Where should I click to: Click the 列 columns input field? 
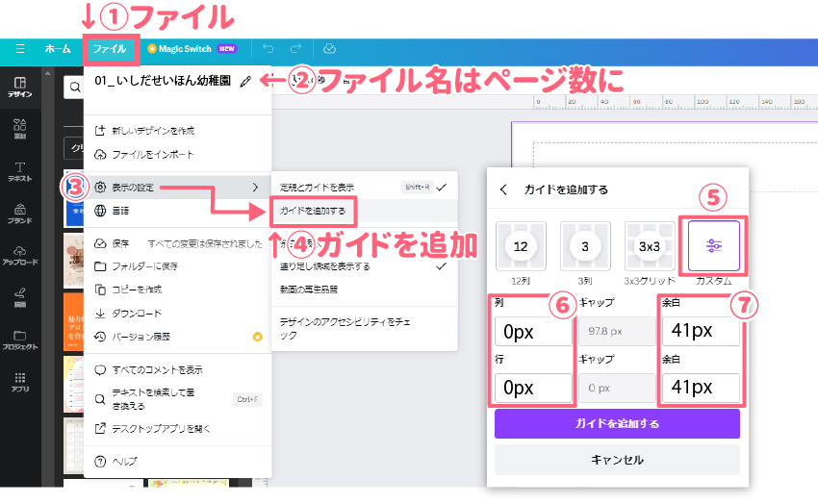533,332
